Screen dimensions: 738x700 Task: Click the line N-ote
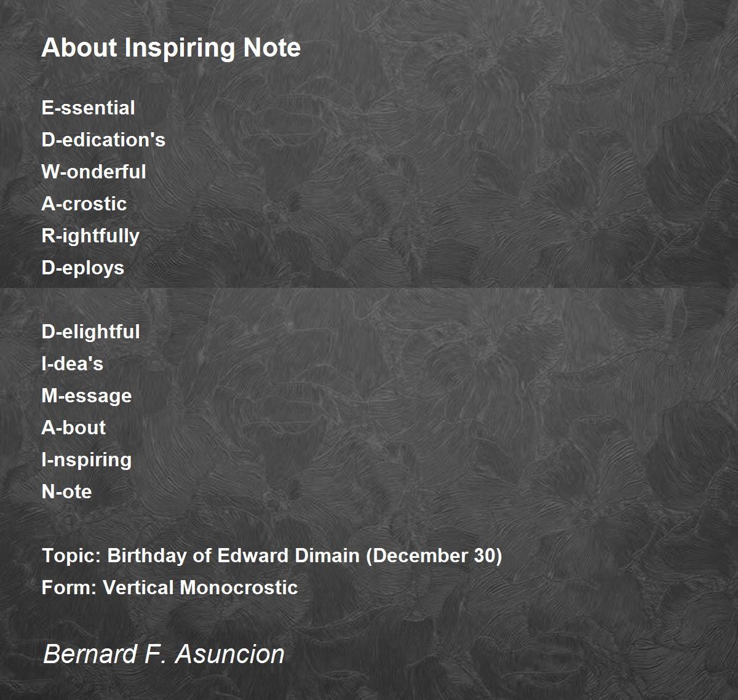(66, 491)
